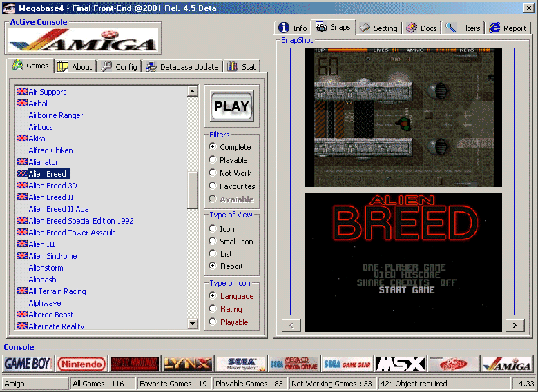Open the Setting tab
538x392 pixels.
[x=378, y=28]
